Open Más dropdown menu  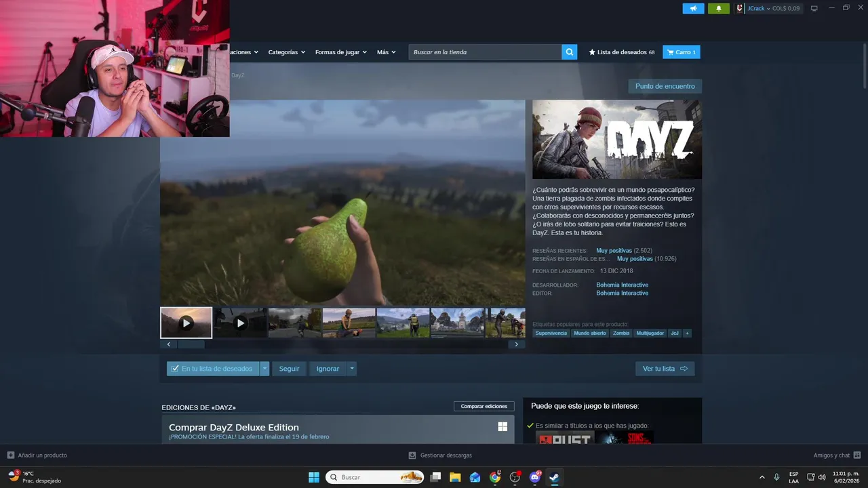387,52
